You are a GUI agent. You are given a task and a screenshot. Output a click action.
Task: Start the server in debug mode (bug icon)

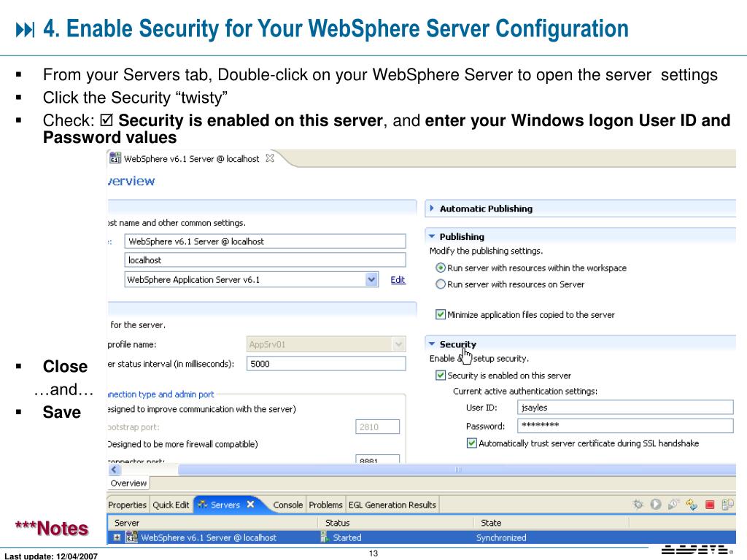tap(638, 505)
